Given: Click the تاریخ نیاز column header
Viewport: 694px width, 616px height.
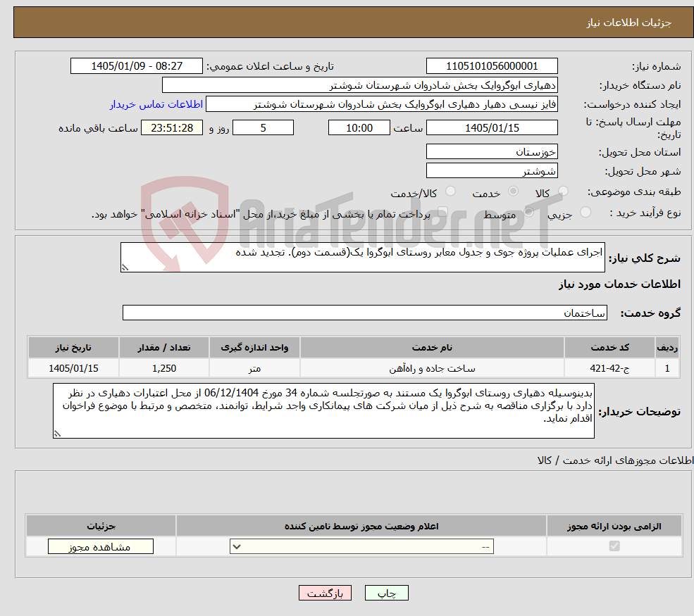Looking at the screenshot, I should 73,348.
